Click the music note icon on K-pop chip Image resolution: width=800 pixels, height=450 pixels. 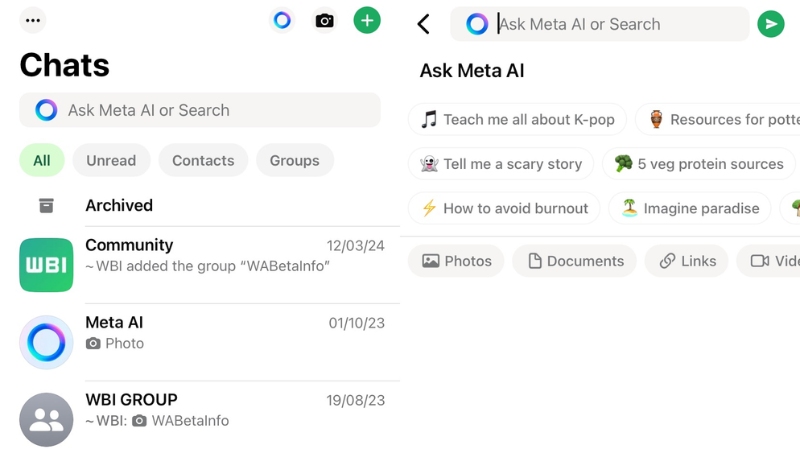click(x=429, y=119)
